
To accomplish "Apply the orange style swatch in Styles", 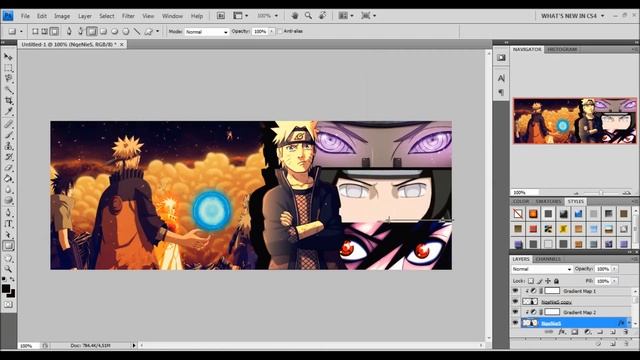I will click(x=533, y=214).
